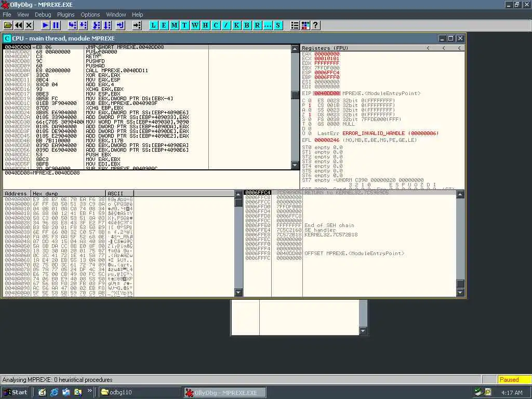Click the Restart program rewind icon
This screenshot has width=532, height=399.
pyautogui.click(x=19, y=25)
